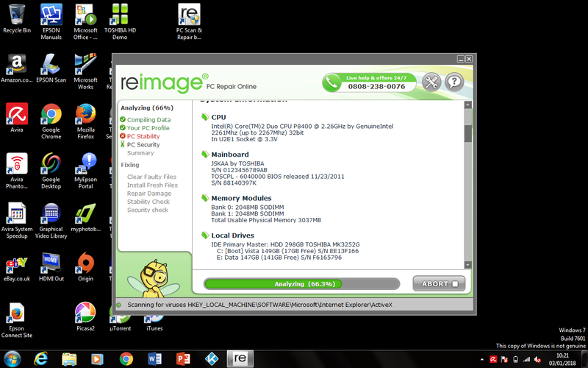Select the Summary step
588x368 pixels.
[140, 153]
